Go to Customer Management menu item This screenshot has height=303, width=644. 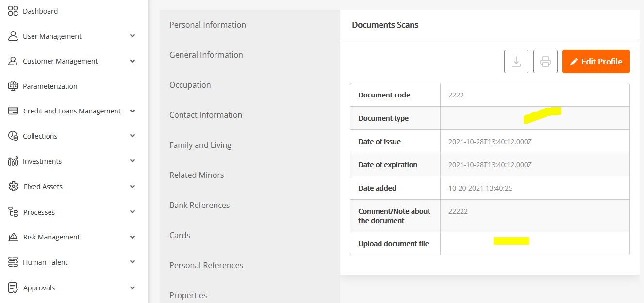(60, 61)
